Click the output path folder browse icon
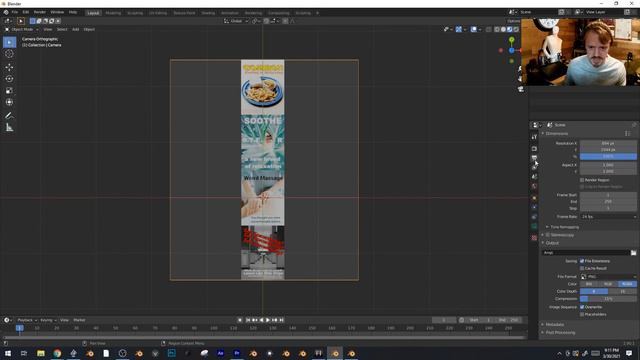Viewport: 640px width, 360px height. pos(633,253)
